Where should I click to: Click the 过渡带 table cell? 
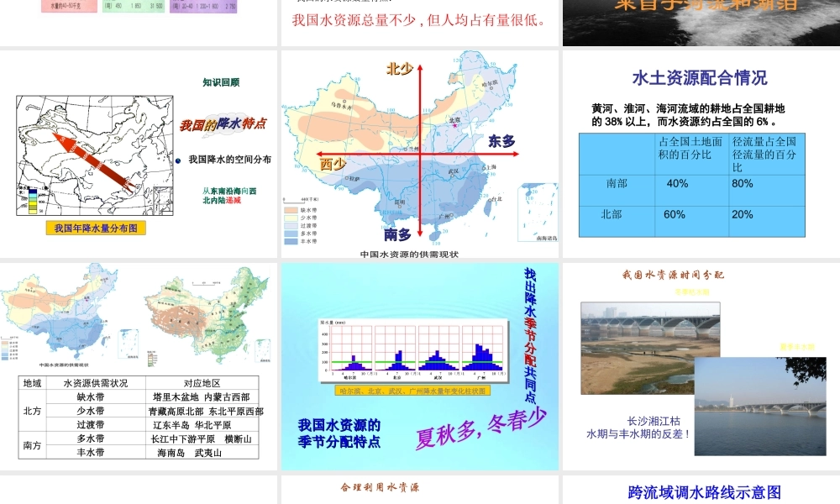click(x=96, y=425)
